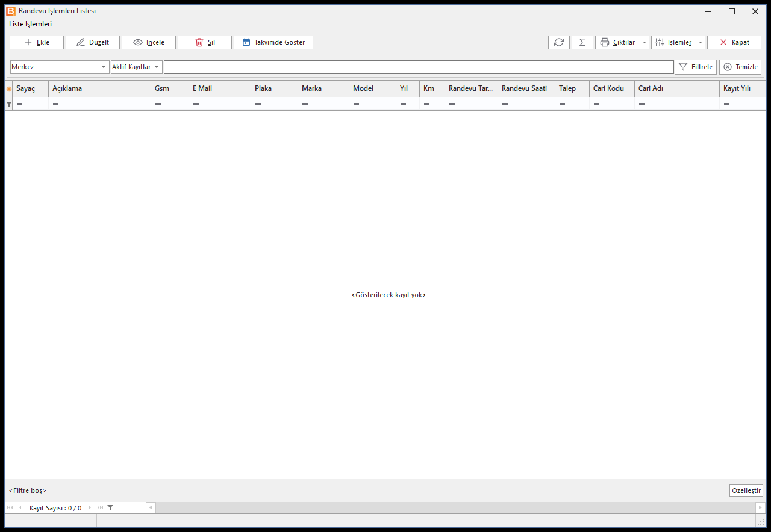Expand the Çıktılar dropdown arrow
The width and height of the screenshot is (771, 532).
[x=645, y=42]
